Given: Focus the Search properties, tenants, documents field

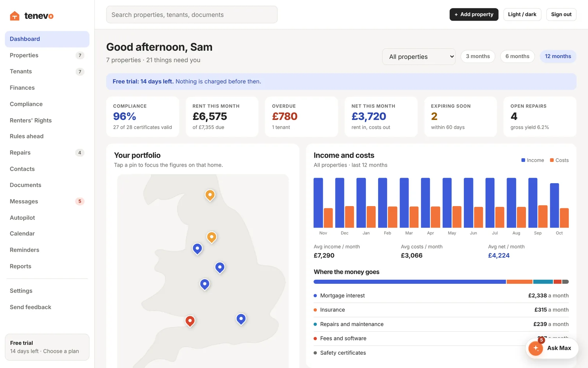Looking at the screenshot, I should point(192,15).
